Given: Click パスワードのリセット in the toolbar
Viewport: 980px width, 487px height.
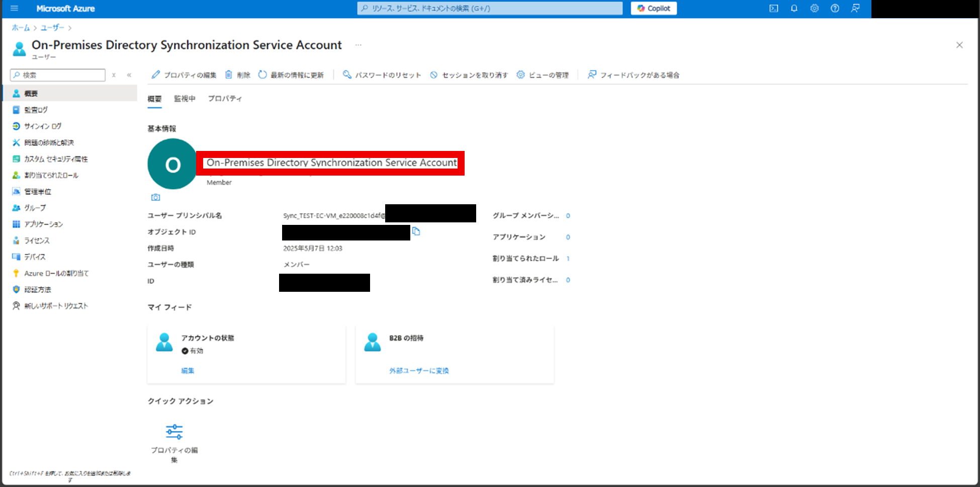Looking at the screenshot, I should (382, 75).
